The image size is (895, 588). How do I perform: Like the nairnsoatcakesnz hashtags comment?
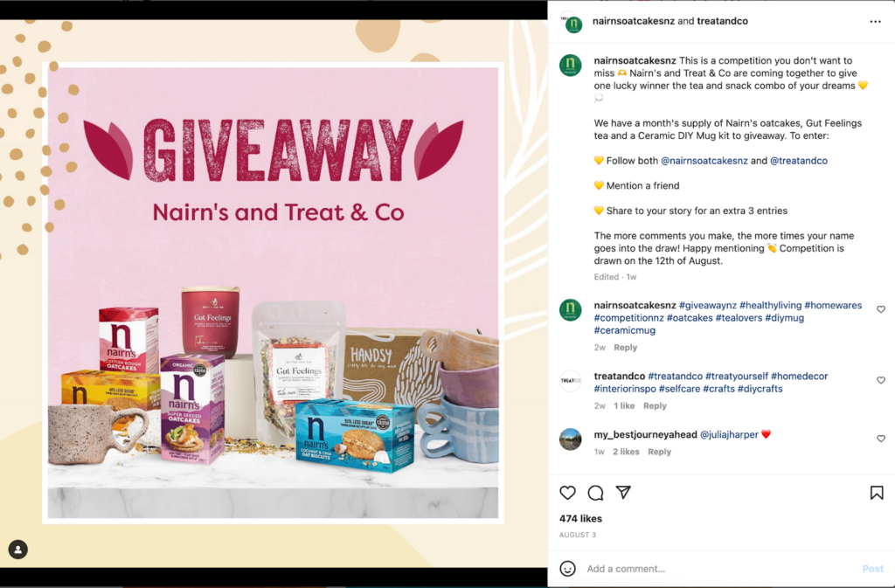881,309
